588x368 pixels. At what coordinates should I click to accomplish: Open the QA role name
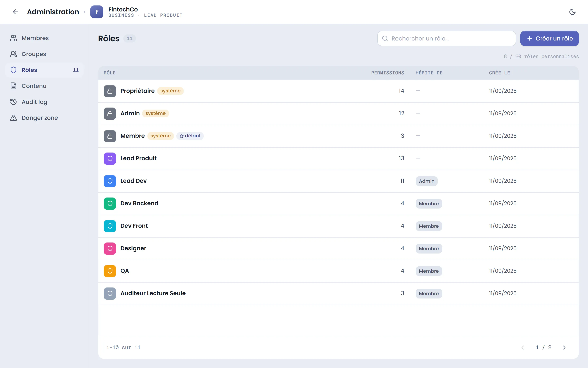(125, 271)
